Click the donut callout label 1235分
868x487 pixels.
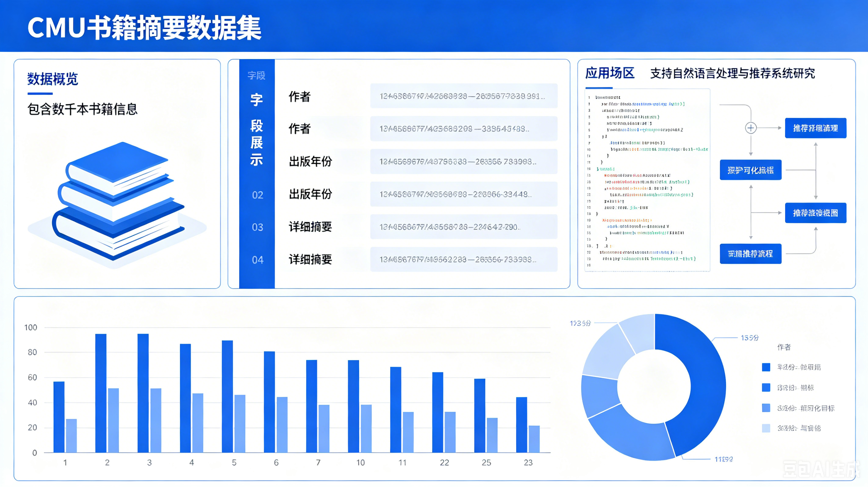[x=580, y=323]
